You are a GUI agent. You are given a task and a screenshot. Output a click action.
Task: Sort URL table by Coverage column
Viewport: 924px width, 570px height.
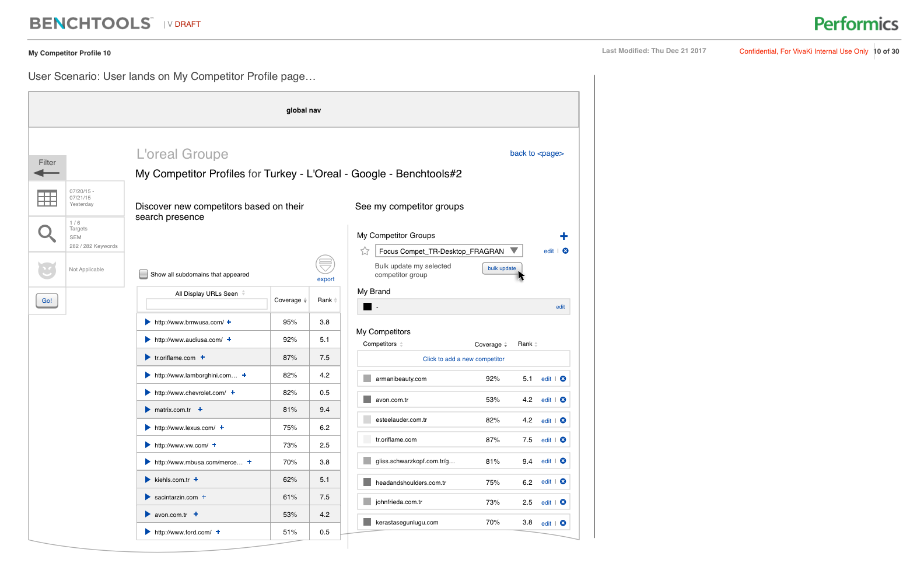coord(290,300)
